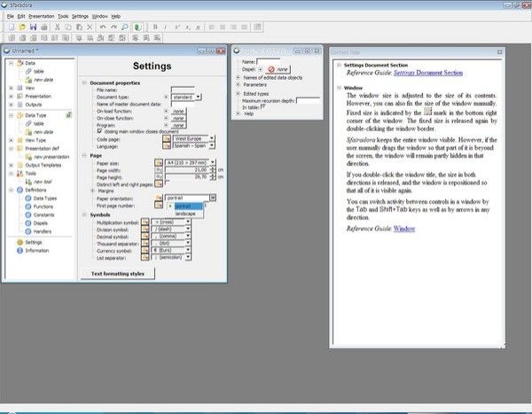Choose portrait in the orientation list
This screenshot has width=532, height=414.
point(183,206)
